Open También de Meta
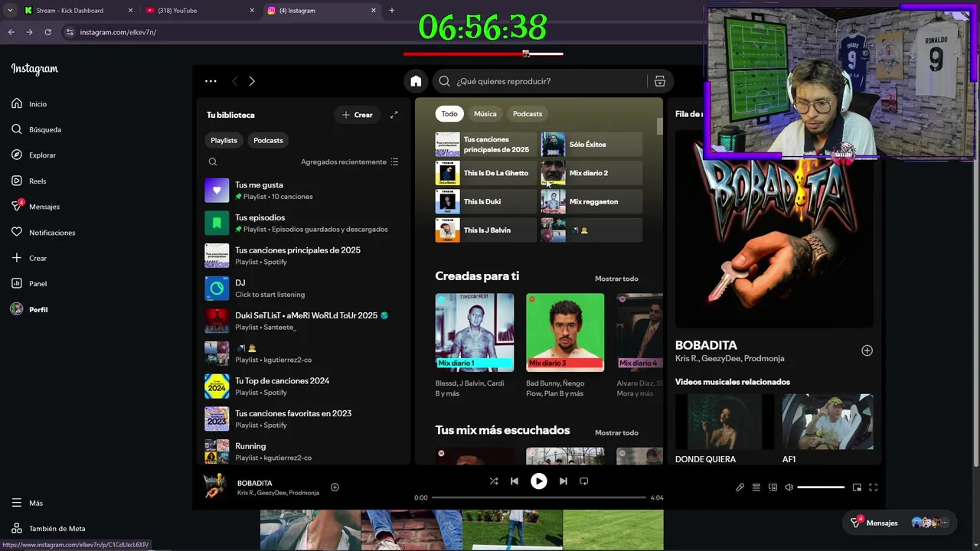This screenshot has width=980, height=551. [48, 529]
